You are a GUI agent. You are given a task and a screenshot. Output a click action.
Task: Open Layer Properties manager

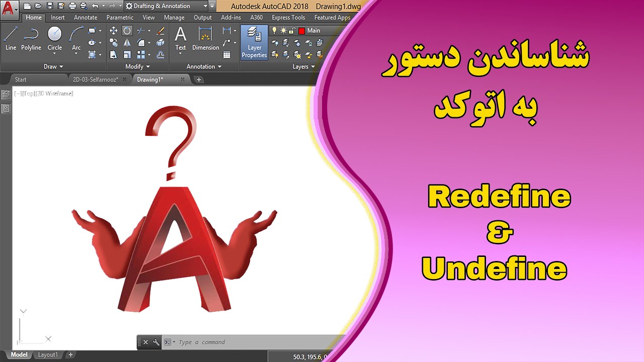click(254, 42)
